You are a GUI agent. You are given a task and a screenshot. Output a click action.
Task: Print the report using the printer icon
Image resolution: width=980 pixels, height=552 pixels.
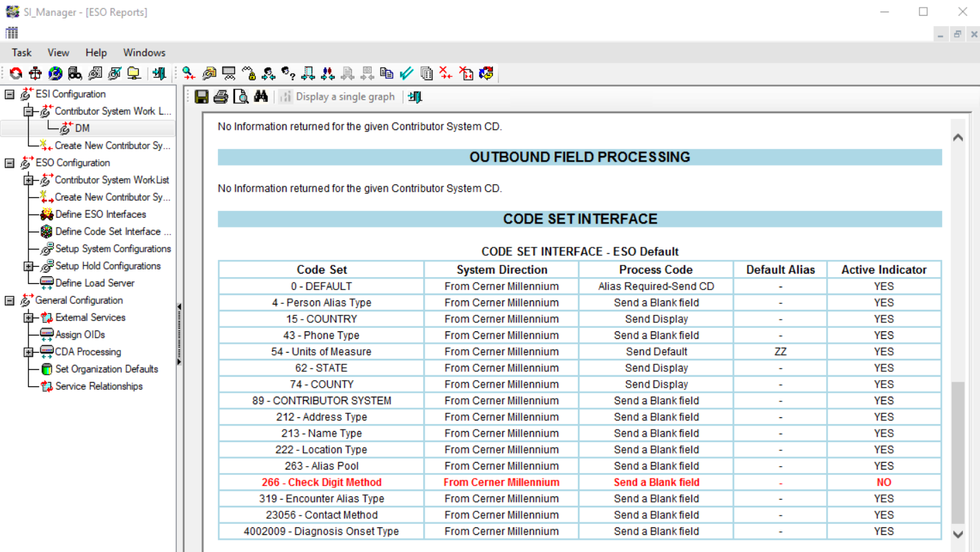pyautogui.click(x=221, y=97)
